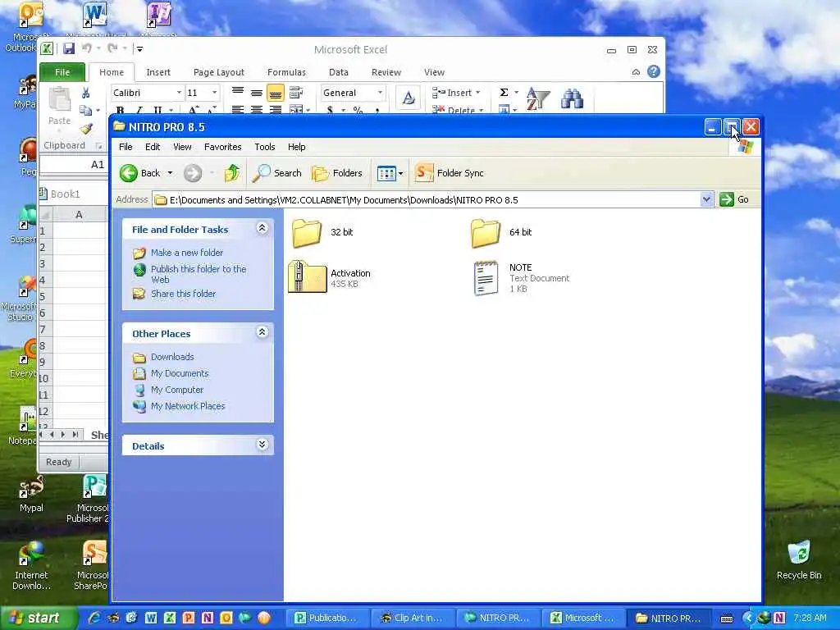Click the Cut scissors icon in Excel
The image size is (840, 630).
coord(85,93)
